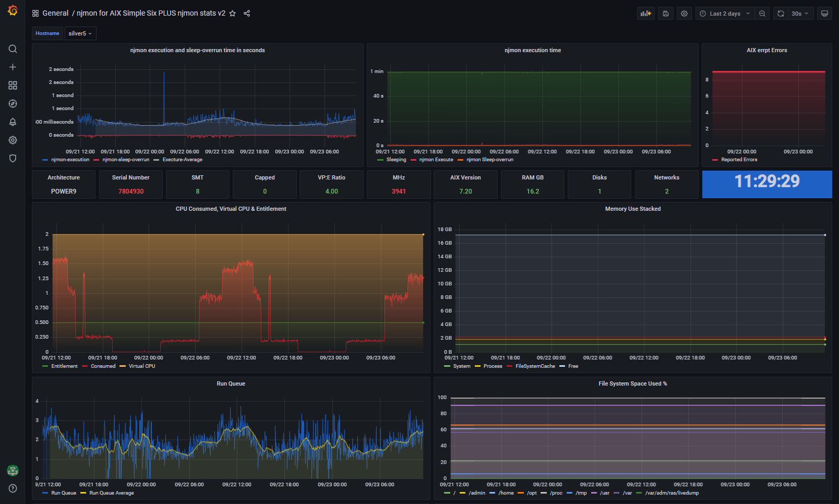Open the Grafana home logo
This screenshot has width=839, height=504.
coord(13,10)
